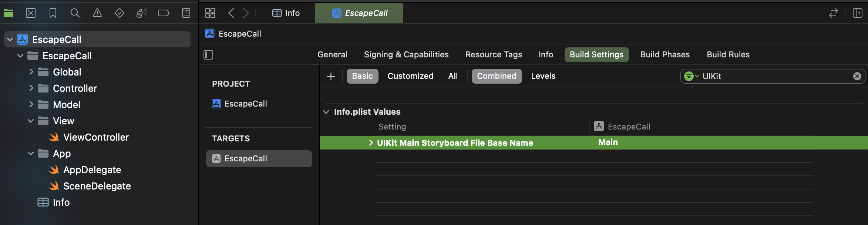Collapse the EscapeCall project root
The width and height of the screenshot is (868, 225).
(10, 40)
